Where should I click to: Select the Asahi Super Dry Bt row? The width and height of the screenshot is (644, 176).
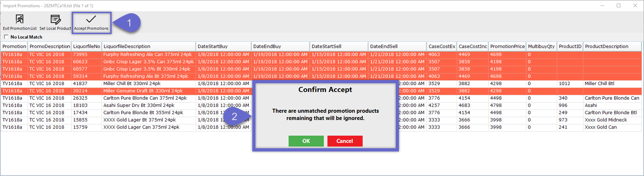pos(321,106)
